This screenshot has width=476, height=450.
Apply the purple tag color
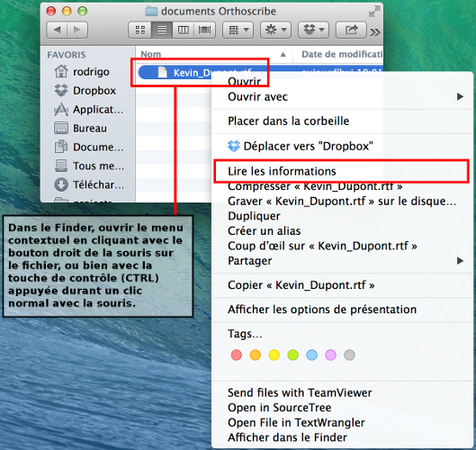(330, 355)
